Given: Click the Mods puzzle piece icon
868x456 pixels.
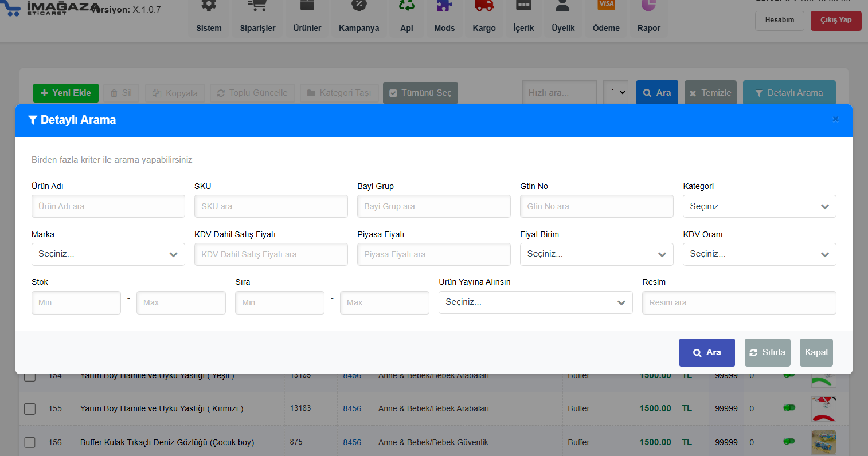Looking at the screenshot, I should coord(444,6).
